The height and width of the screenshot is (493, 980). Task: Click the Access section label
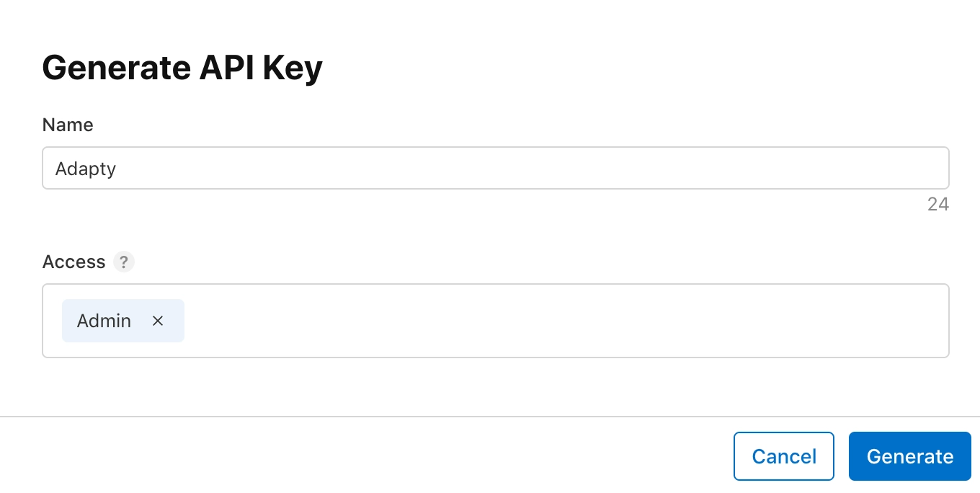73,262
